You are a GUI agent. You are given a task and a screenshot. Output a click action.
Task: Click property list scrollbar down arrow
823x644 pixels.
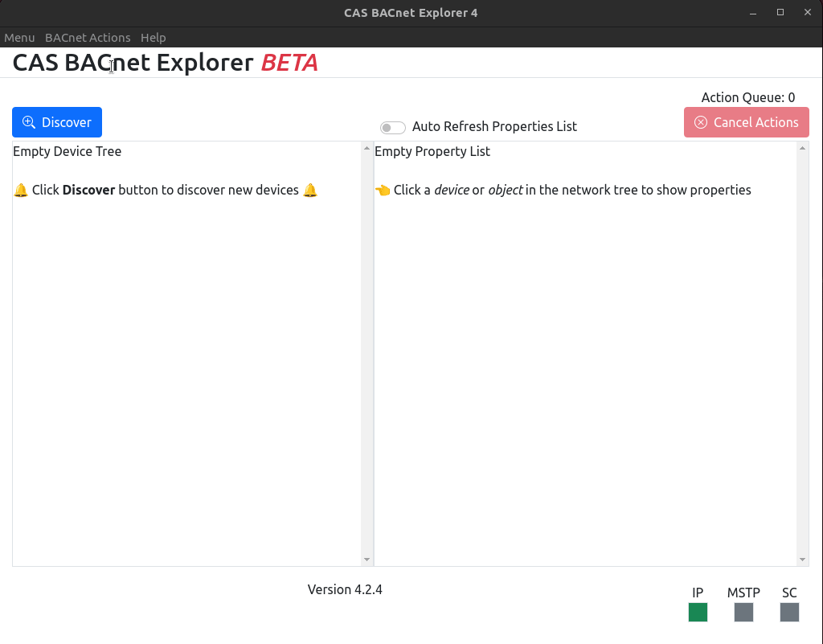coord(802,560)
